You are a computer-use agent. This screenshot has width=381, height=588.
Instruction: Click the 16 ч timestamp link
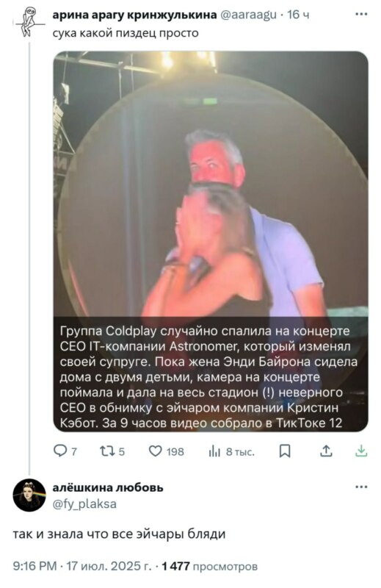pyautogui.click(x=298, y=15)
